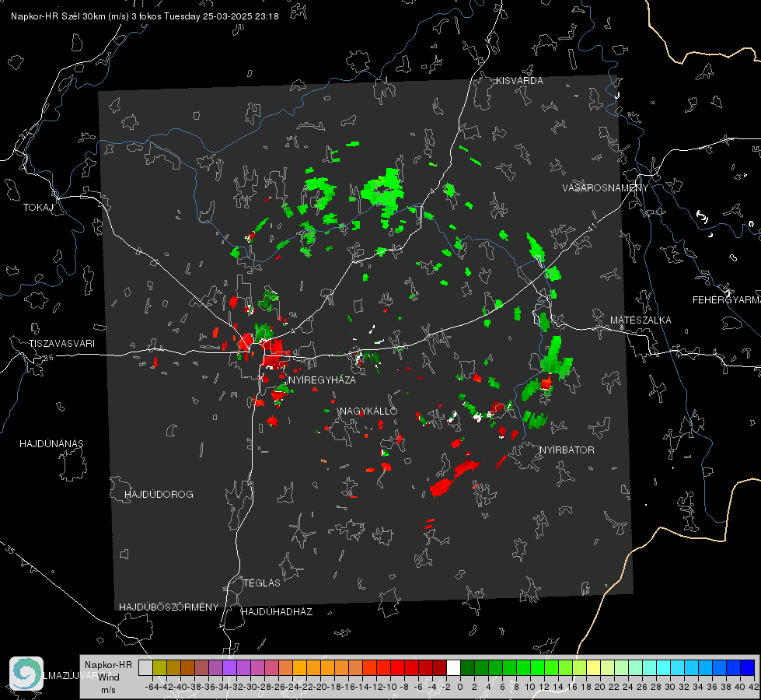Click road number 36 near Tiszavasvári
Viewport: 761px width, 700px height.
pos(48,358)
